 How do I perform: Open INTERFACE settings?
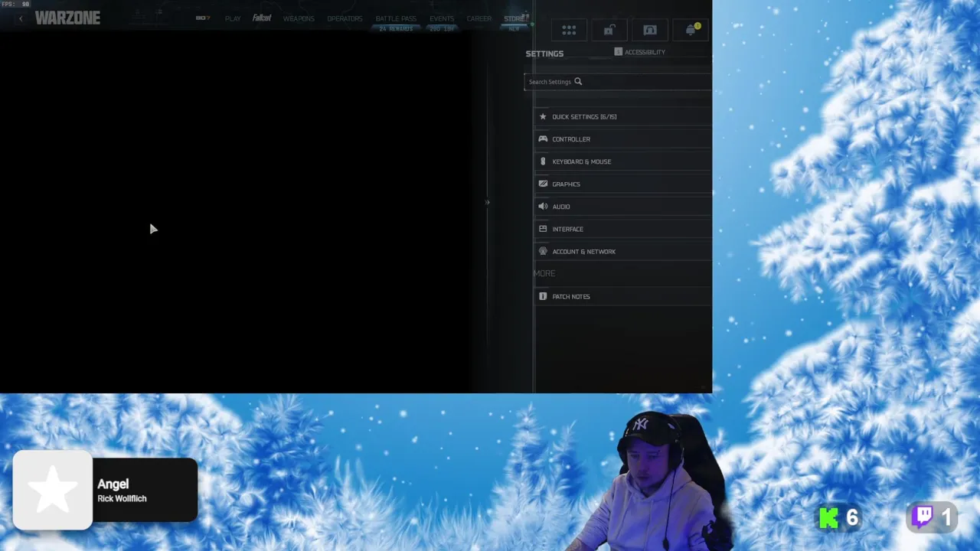(x=622, y=229)
